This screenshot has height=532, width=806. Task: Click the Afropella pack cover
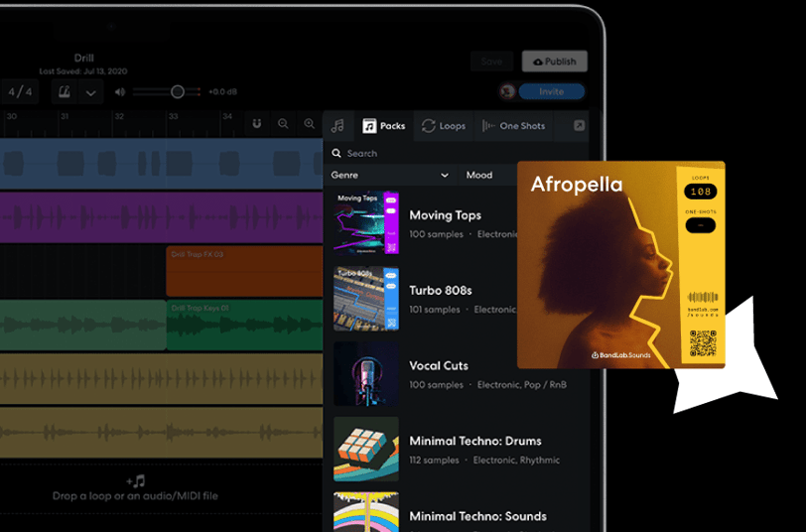[621, 265]
